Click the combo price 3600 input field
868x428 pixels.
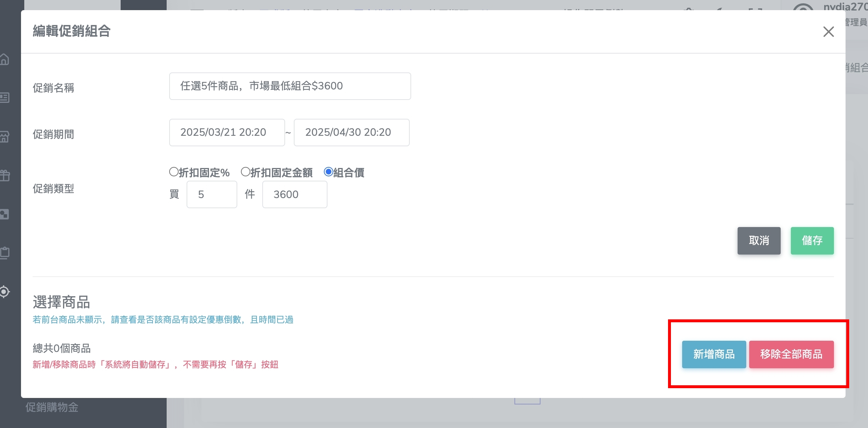(x=295, y=195)
